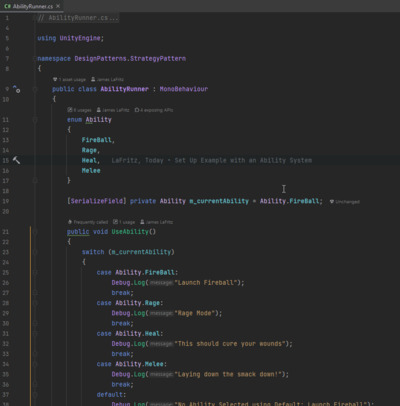Image resolution: width=400 pixels, height=406 pixels.
Task: Click the usage icon above UseAbility method
Action: coord(115,222)
